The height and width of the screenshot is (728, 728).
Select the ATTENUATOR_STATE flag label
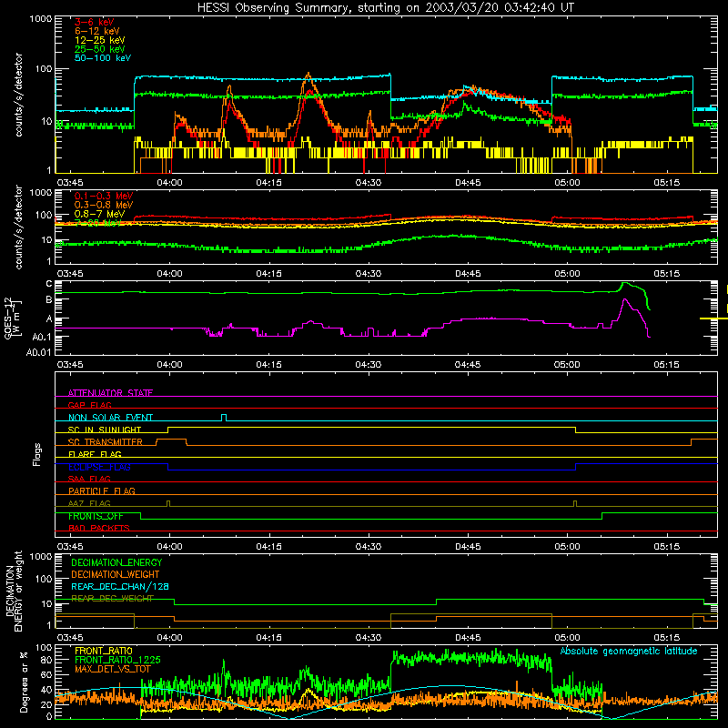(110, 393)
